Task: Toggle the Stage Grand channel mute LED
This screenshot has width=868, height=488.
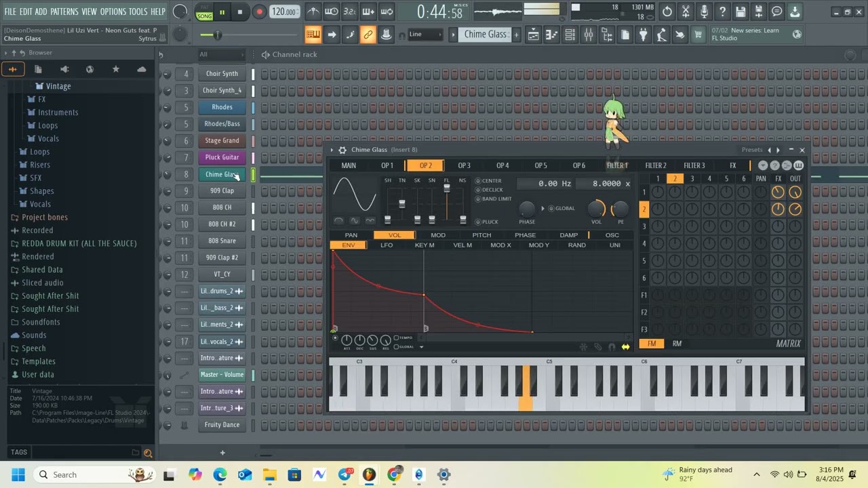Action: (x=254, y=140)
